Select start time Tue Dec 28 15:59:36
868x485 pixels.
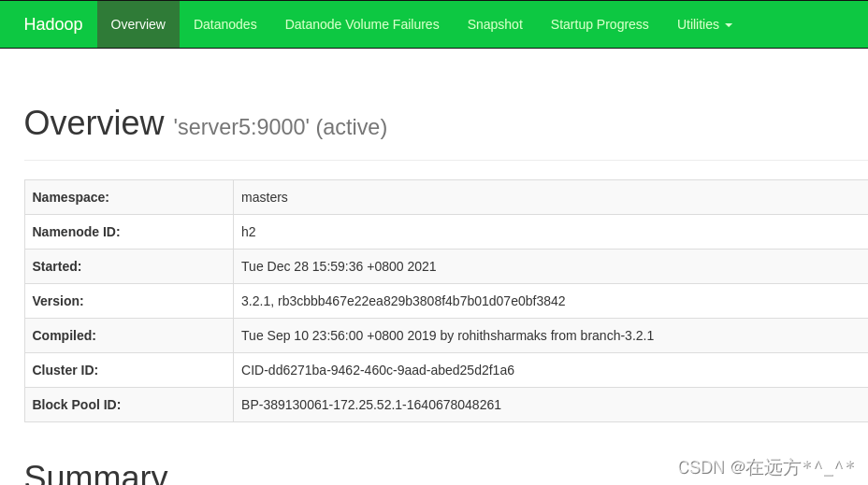(x=339, y=266)
